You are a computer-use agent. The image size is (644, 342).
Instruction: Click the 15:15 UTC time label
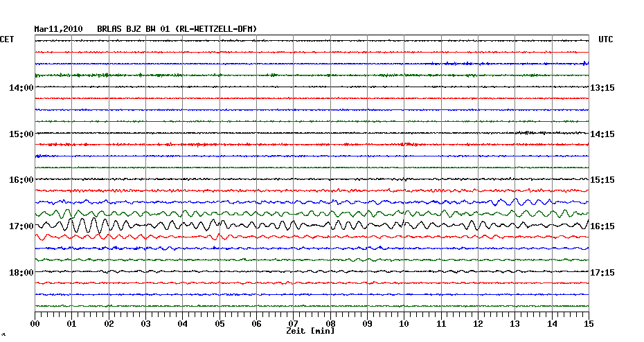[x=602, y=180]
